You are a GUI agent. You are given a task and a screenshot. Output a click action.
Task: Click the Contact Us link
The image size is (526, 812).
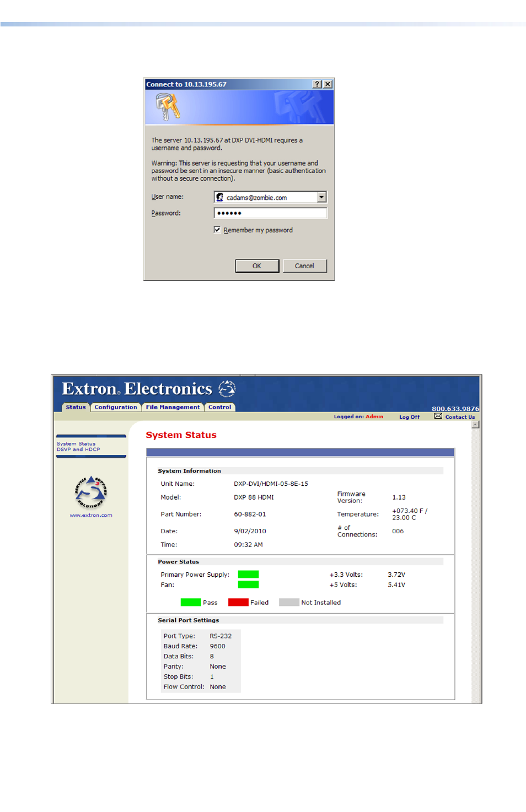pyautogui.click(x=460, y=417)
